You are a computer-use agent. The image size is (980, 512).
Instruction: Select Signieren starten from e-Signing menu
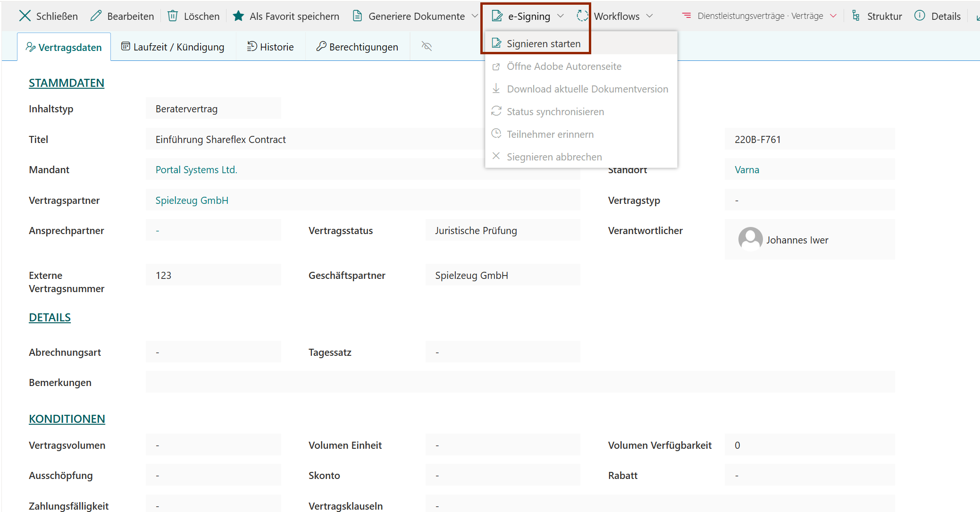[x=543, y=44]
